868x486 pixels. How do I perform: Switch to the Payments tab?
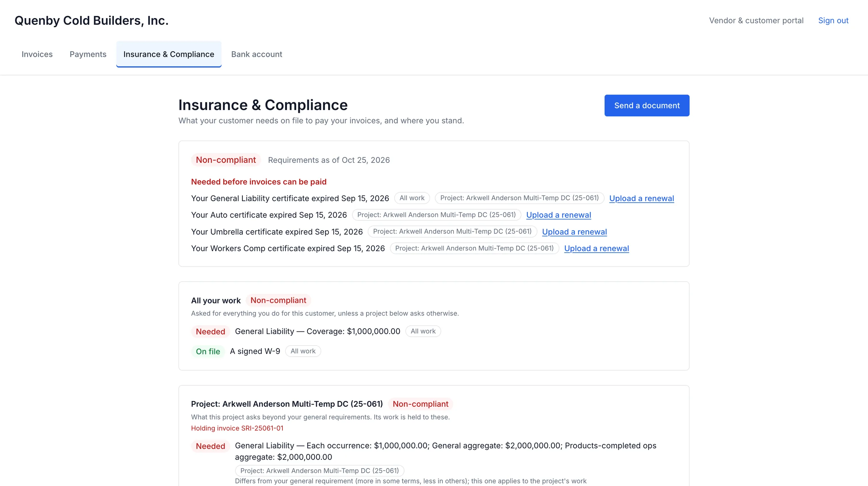click(x=88, y=54)
